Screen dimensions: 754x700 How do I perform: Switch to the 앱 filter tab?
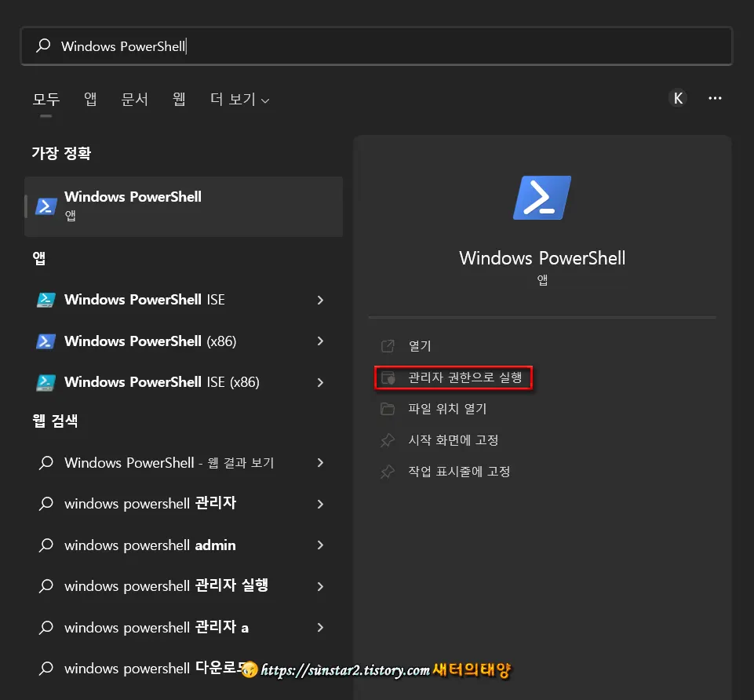pyautogui.click(x=89, y=99)
